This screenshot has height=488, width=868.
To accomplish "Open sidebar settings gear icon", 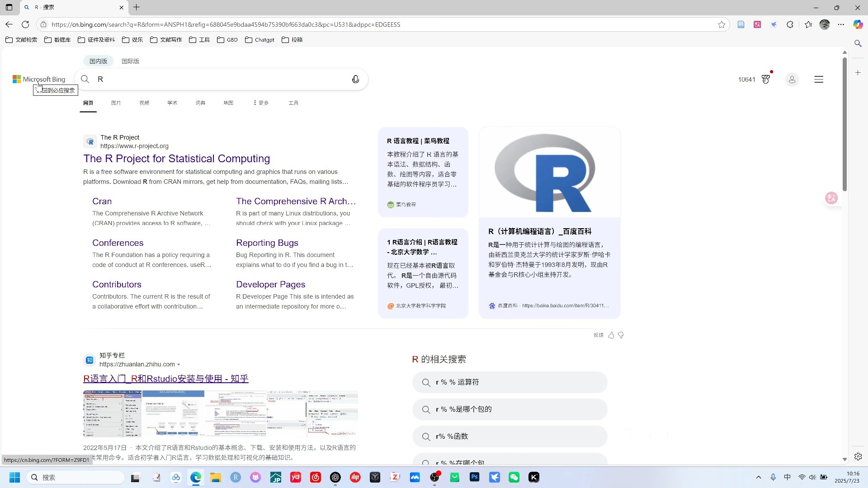I will pyautogui.click(x=858, y=456).
